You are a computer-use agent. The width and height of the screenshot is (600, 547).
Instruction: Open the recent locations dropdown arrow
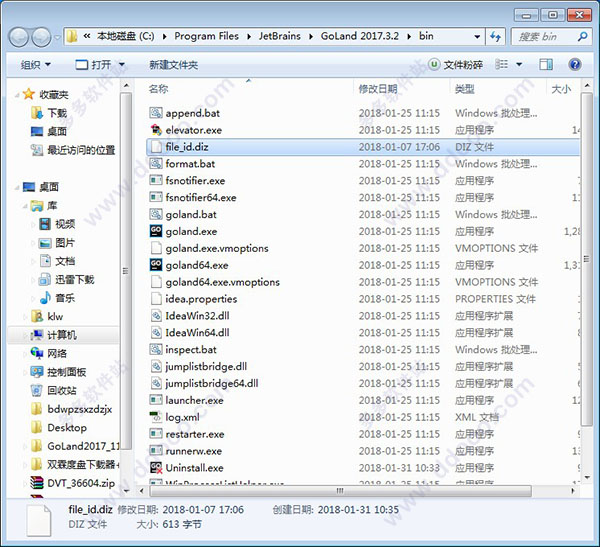pos(57,38)
